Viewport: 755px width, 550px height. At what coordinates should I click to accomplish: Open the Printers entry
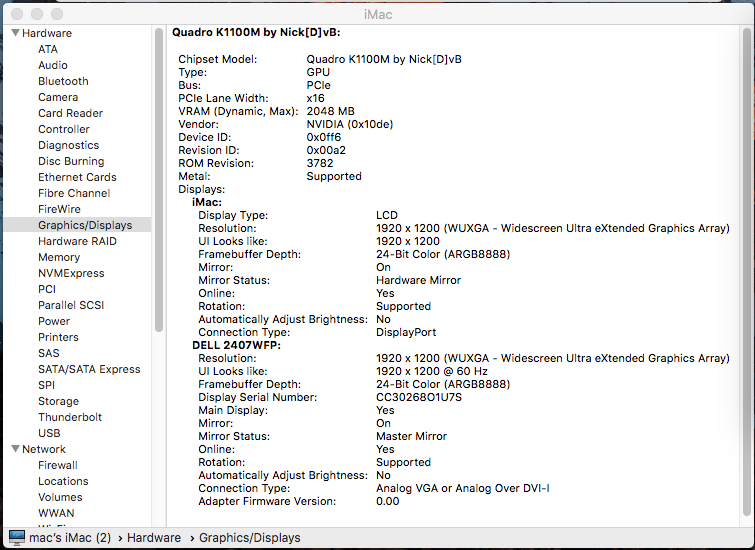(x=58, y=337)
